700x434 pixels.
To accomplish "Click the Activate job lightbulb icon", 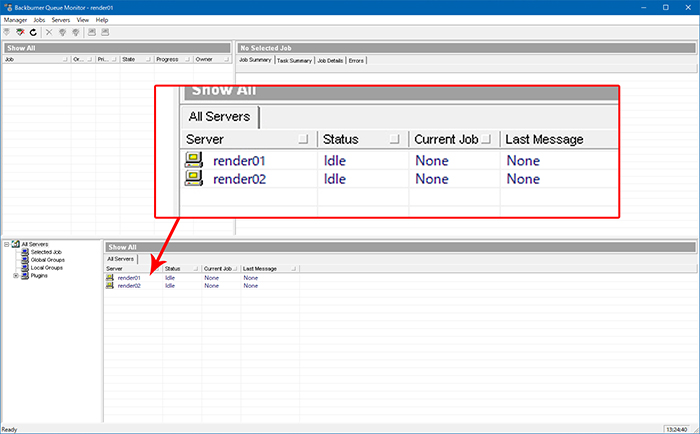I will [62, 32].
